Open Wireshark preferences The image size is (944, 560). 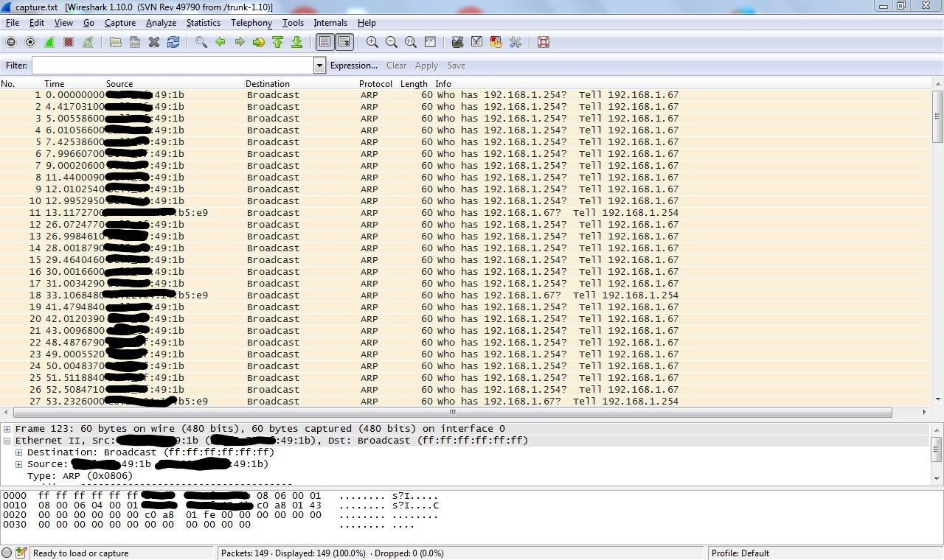(515, 42)
